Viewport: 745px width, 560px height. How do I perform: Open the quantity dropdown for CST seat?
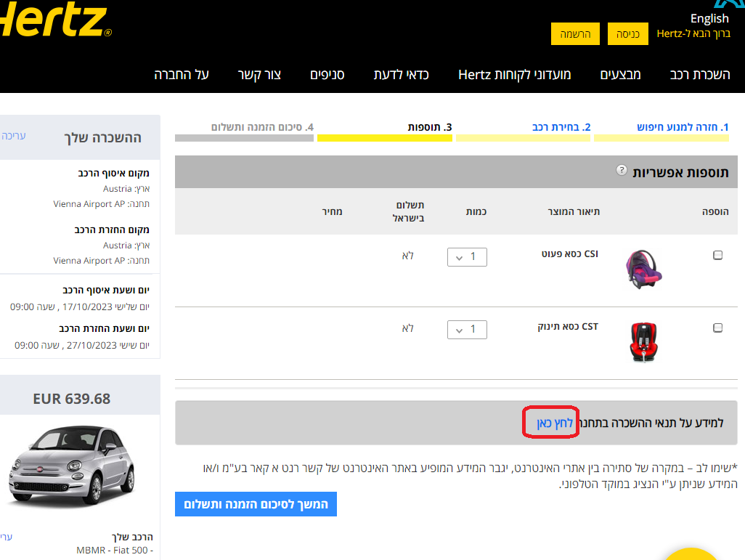[x=467, y=329]
